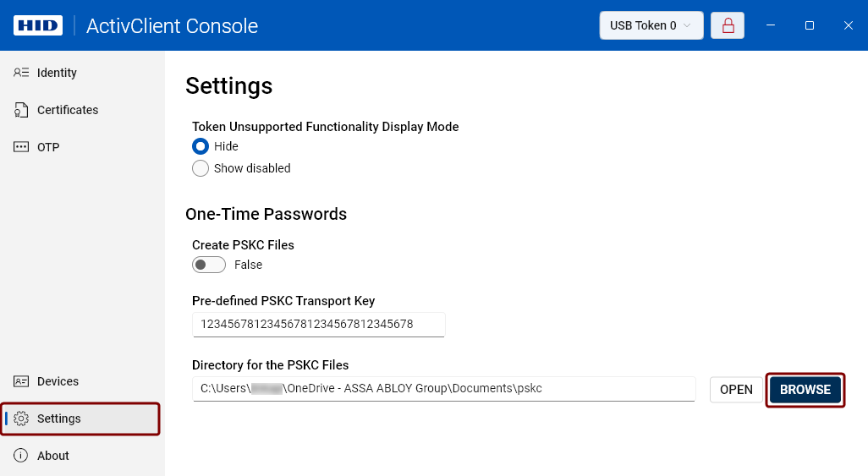The height and width of the screenshot is (476, 868).
Task: Open the USB Token 0 dropdown
Action: 651,25
